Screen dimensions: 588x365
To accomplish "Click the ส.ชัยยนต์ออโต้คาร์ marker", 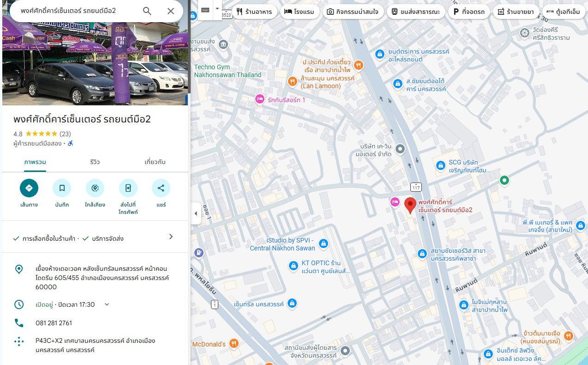I will click(x=397, y=84).
